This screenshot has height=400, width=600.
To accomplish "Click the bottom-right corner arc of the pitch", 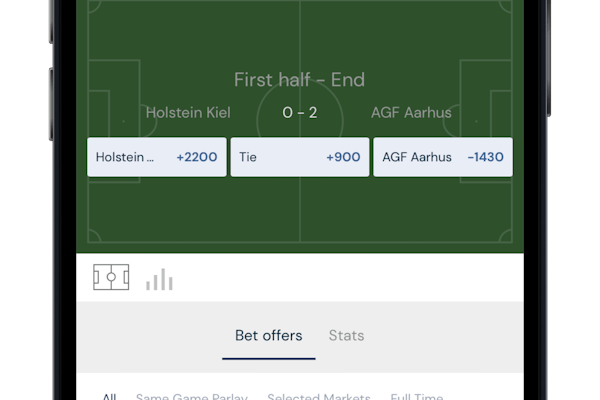I will [x=509, y=238].
